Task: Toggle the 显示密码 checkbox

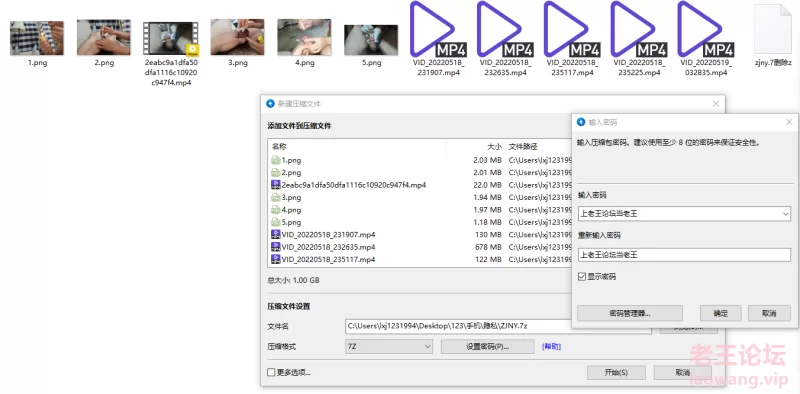Action: [x=582, y=277]
